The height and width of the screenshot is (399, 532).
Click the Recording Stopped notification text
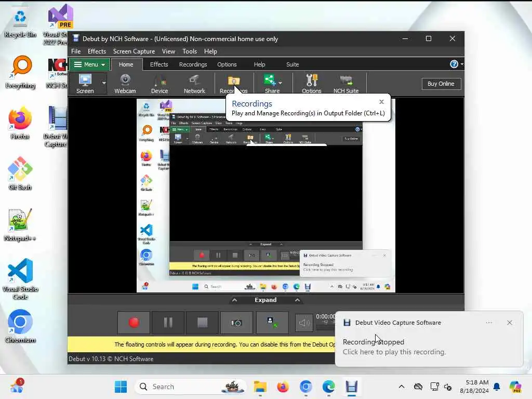tap(373, 342)
